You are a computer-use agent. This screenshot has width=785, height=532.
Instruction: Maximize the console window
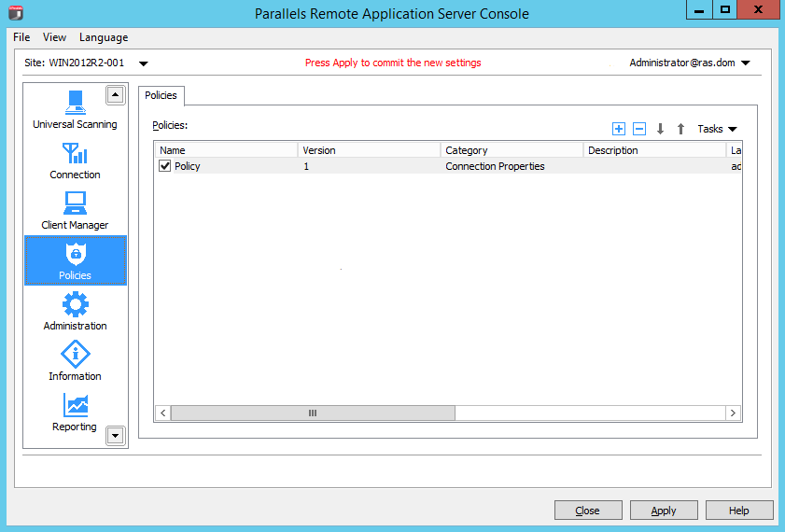[725, 10]
